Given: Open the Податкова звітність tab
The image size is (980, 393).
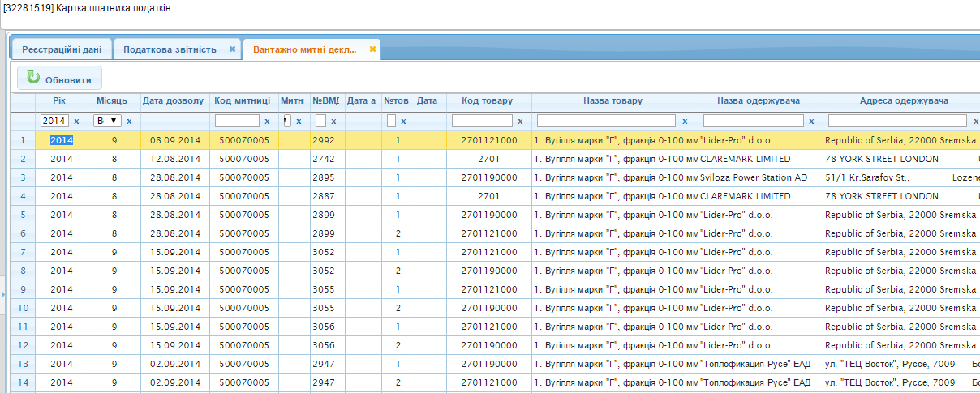Looking at the screenshot, I should pos(170,49).
